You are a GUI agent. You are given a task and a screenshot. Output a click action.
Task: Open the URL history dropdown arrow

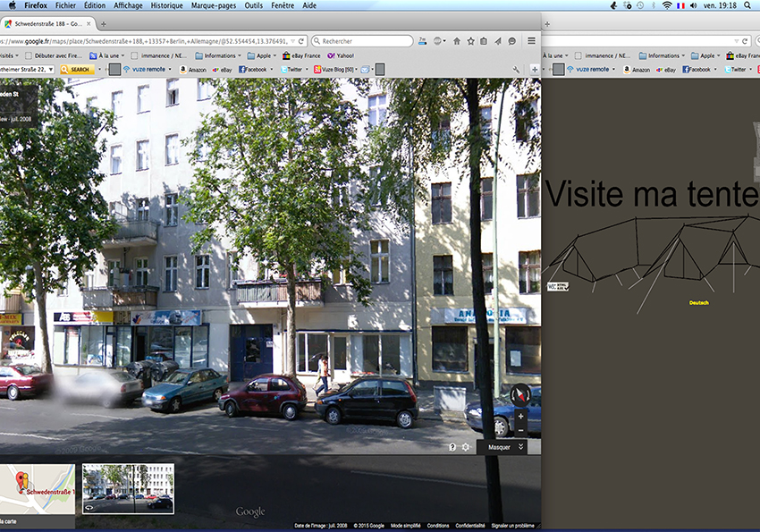click(x=292, y=41)
